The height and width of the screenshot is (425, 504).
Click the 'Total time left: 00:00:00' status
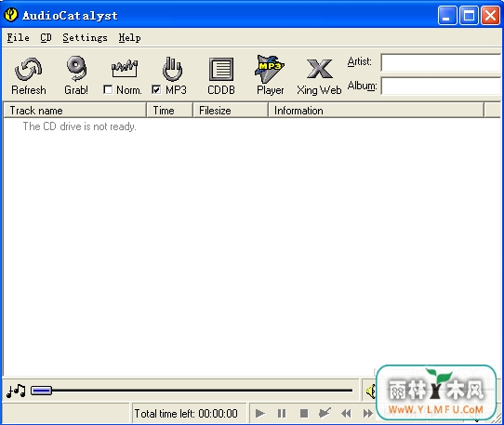(186, 414)
